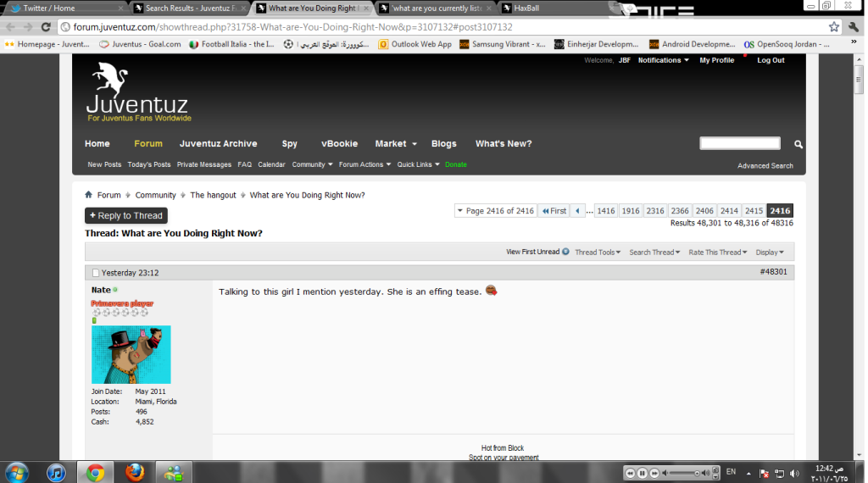868x483 pixels.
Task: Click the address bar URL field
Action: 442,26
